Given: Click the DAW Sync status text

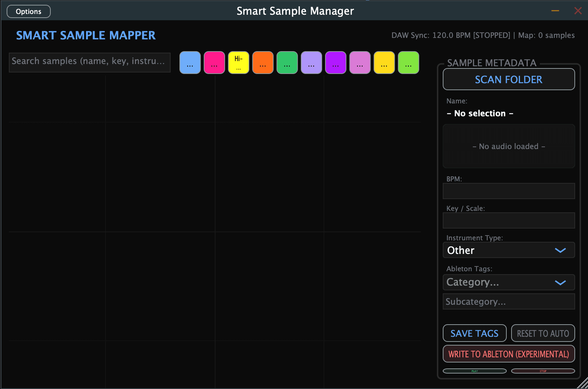Looking at the screenshot, I should point(451,35).
